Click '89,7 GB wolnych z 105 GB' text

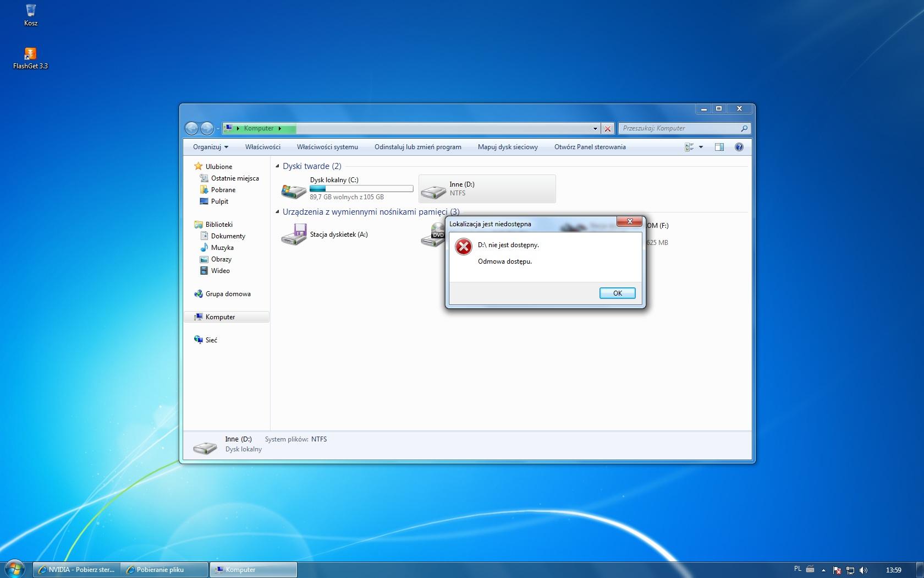pyautogui.click(x=346, y=197)
